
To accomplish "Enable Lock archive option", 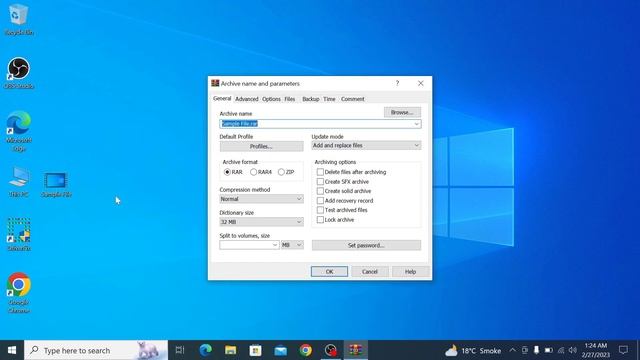I will [336, 220].
